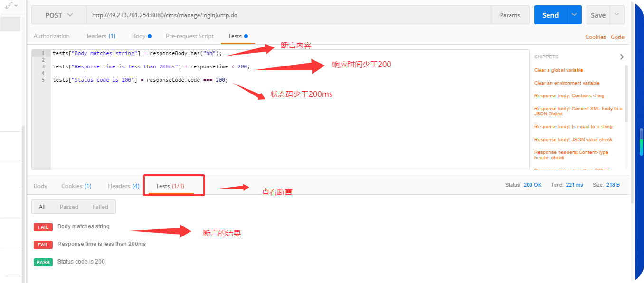Select the response Tests (1/3) tab

tap(170, 186)
